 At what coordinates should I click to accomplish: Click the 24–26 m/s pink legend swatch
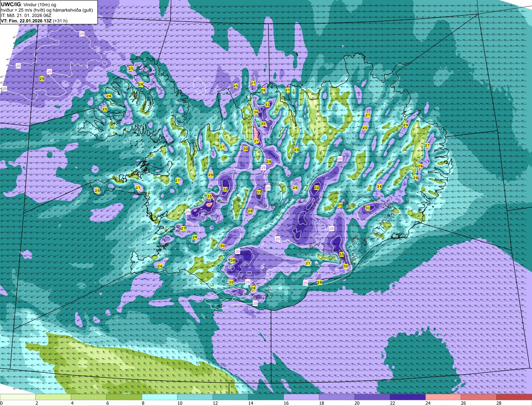(x=443, y=397)
